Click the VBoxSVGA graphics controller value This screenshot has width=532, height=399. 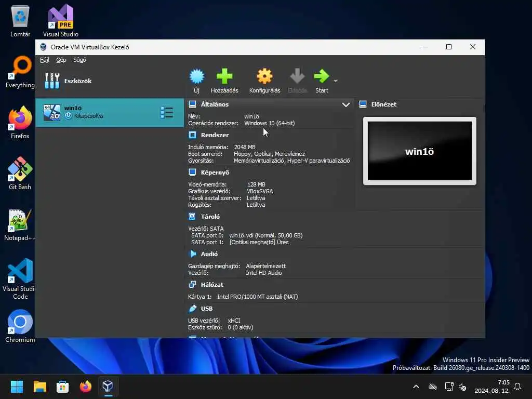coord(260,191)
